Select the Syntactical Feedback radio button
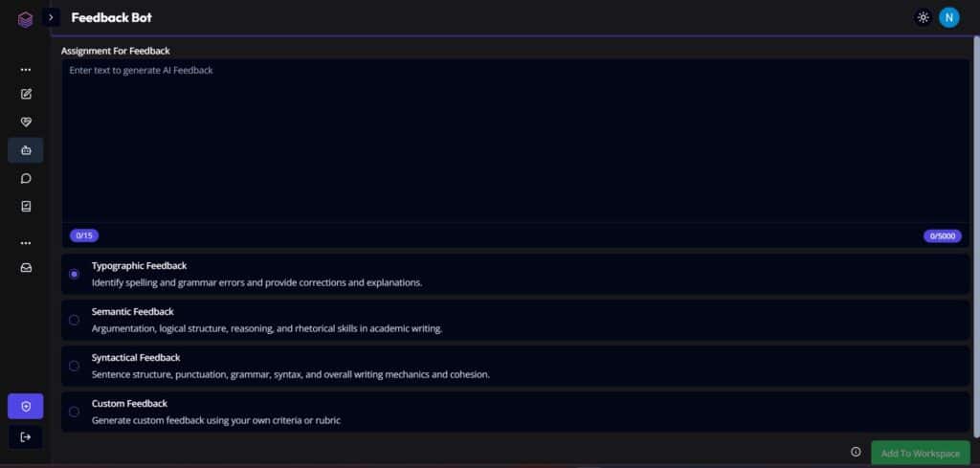This screenshot has height=468, width=980. pyautogui.click(x=74, y=366)
